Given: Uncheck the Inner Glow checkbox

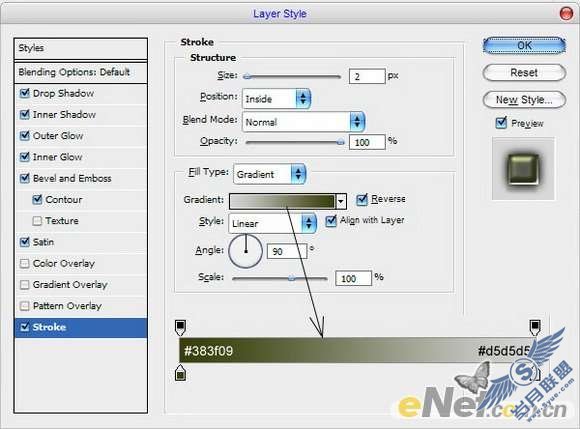Looking at the screenshot, I should coord(24,157).
